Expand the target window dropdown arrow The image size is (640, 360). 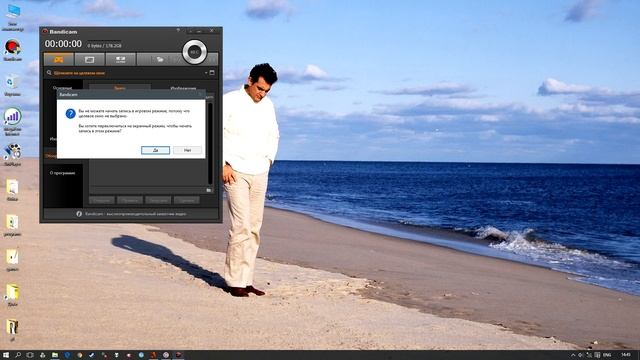tap(206, 73)
